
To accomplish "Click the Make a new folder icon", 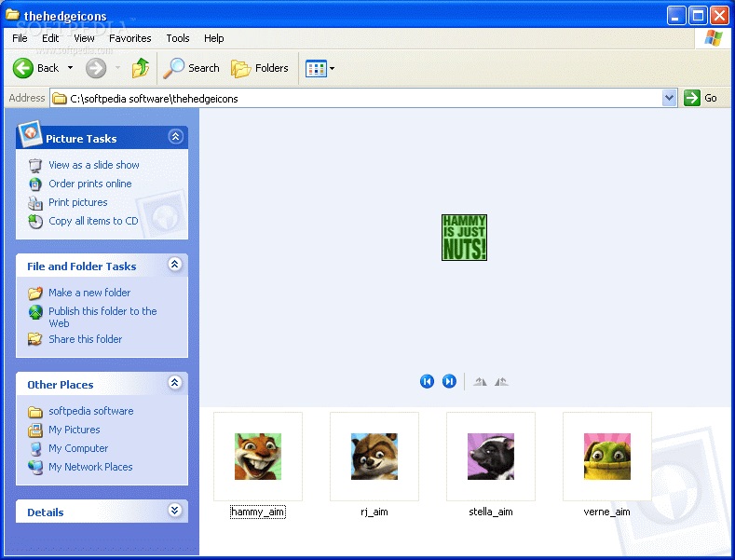I will pyautogui.click(x=35, y=294).
